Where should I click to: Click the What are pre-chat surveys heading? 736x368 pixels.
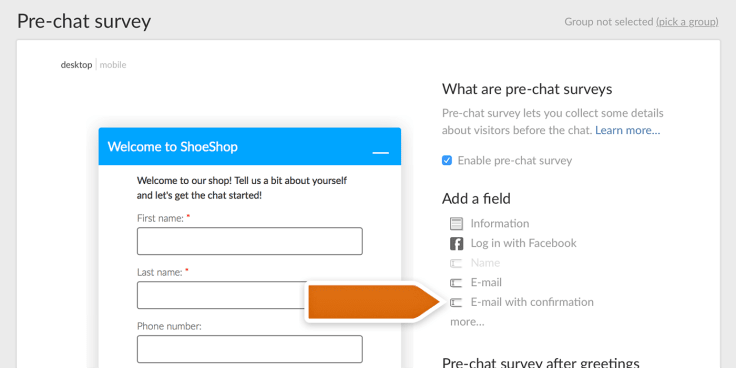[527, 89]
